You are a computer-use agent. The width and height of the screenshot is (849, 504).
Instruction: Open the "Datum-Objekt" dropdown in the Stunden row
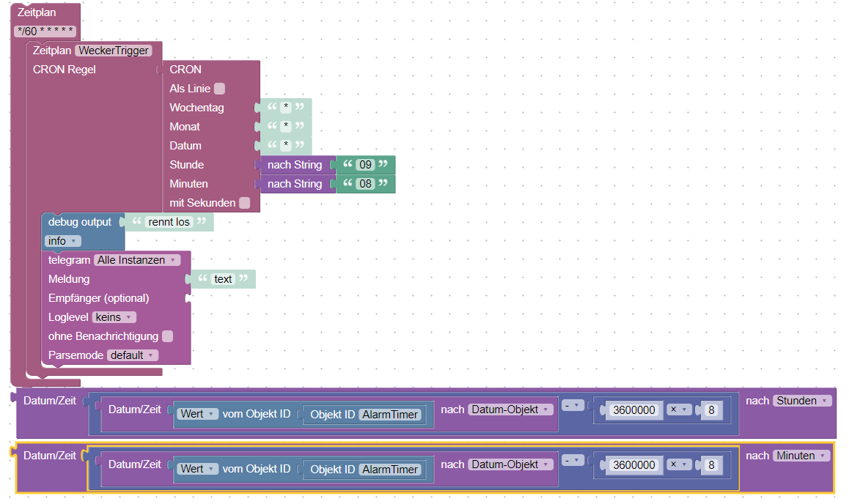(x=510, y=409)
